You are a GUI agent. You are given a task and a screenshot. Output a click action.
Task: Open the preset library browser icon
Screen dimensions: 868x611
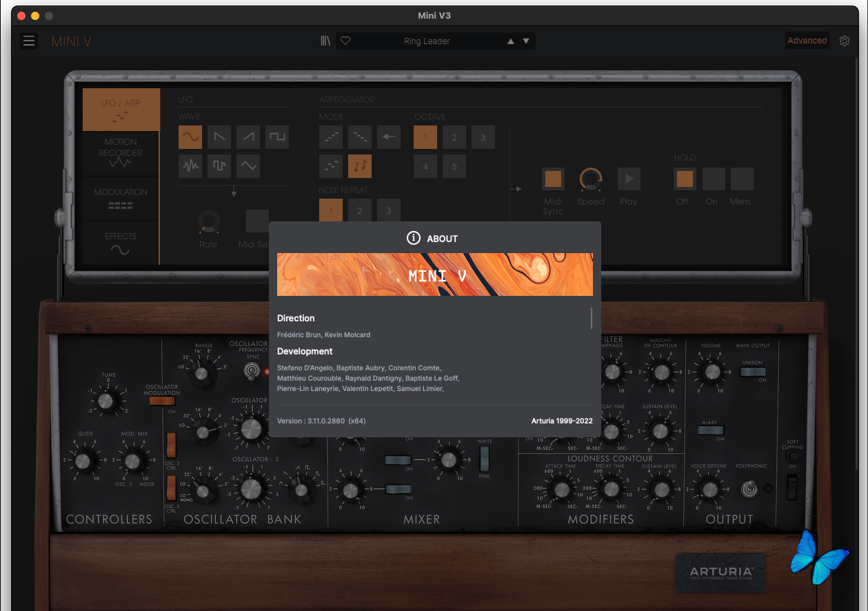pyautogui.click(x=325, y=41)
